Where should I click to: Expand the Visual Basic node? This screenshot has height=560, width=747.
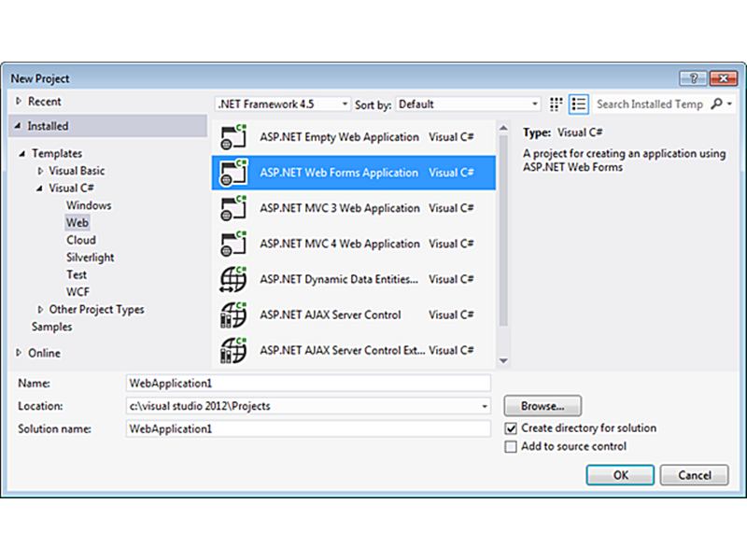tap(40, 171)
